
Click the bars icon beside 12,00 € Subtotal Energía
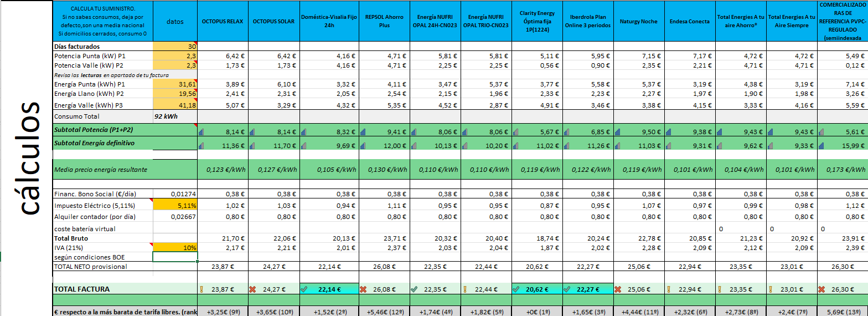pos(363,146)
